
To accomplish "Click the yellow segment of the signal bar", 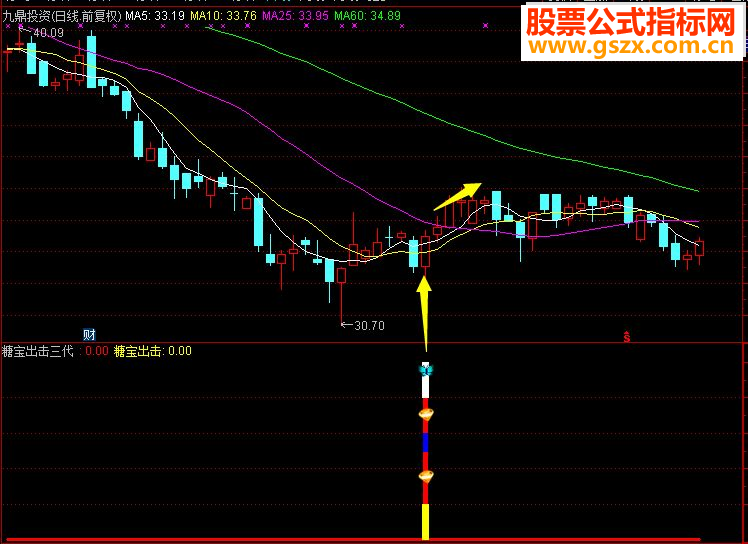I will click(426, 522).
